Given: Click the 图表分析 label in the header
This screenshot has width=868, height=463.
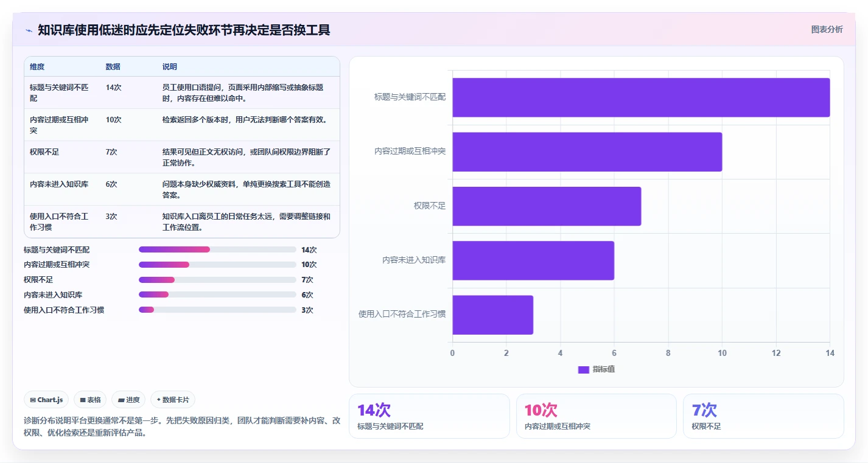Looking at the screenshot, I should [827, 29].
